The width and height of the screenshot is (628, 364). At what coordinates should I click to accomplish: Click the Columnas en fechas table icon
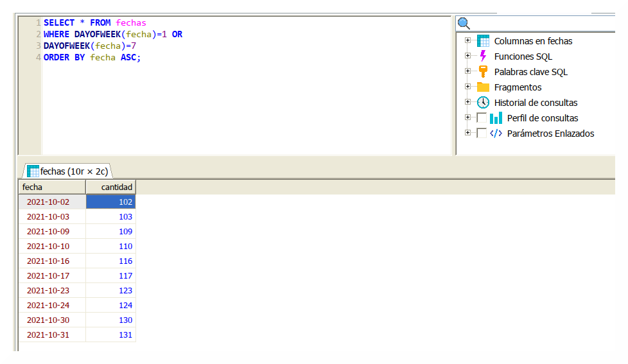(483, 41)
